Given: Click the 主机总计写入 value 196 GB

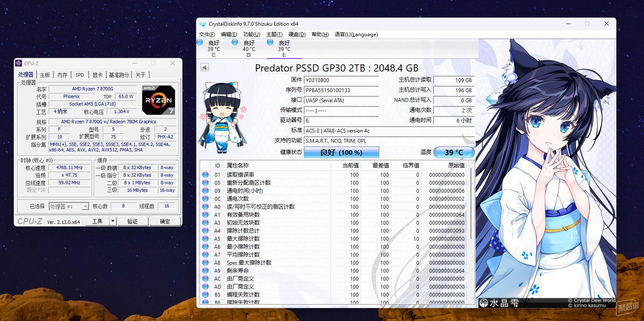Looking at the screenshot, I should tap(454, 90).
